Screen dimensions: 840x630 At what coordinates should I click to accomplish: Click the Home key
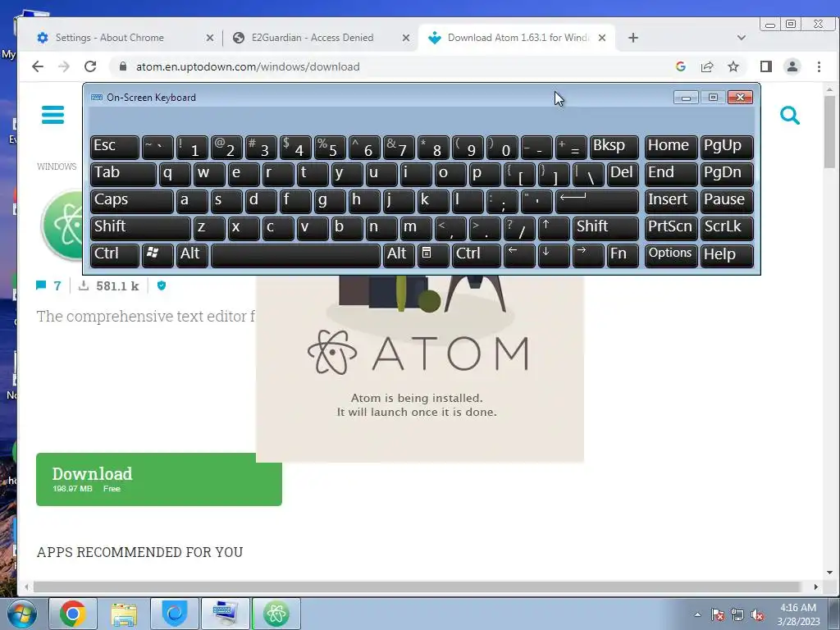coord(670,148)
